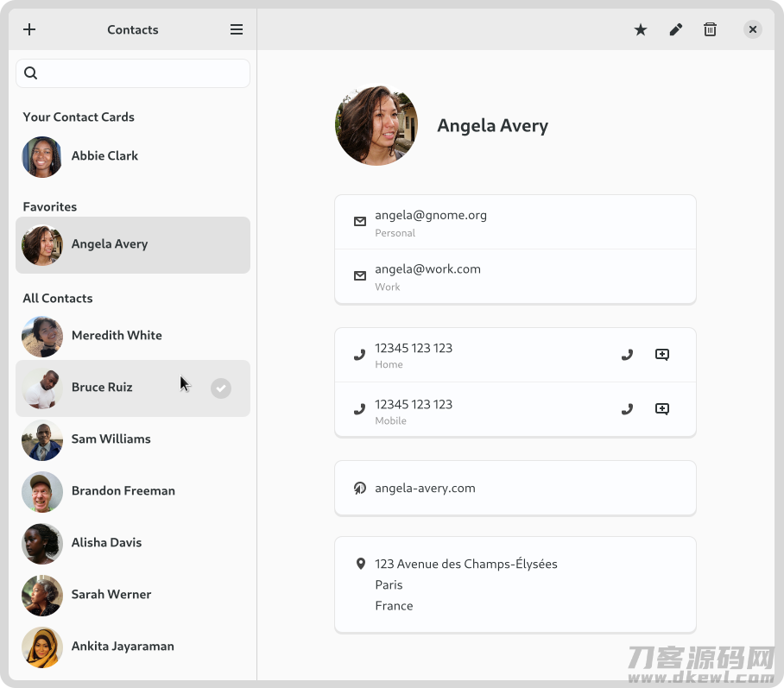Select Ankita Jayaraman from all contacts
The image size is (784, 688).
pos(133,647)
